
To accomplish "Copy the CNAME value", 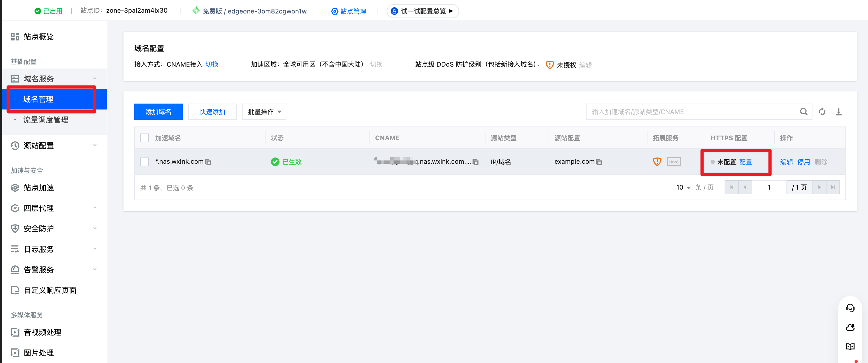I will [476, 162].
